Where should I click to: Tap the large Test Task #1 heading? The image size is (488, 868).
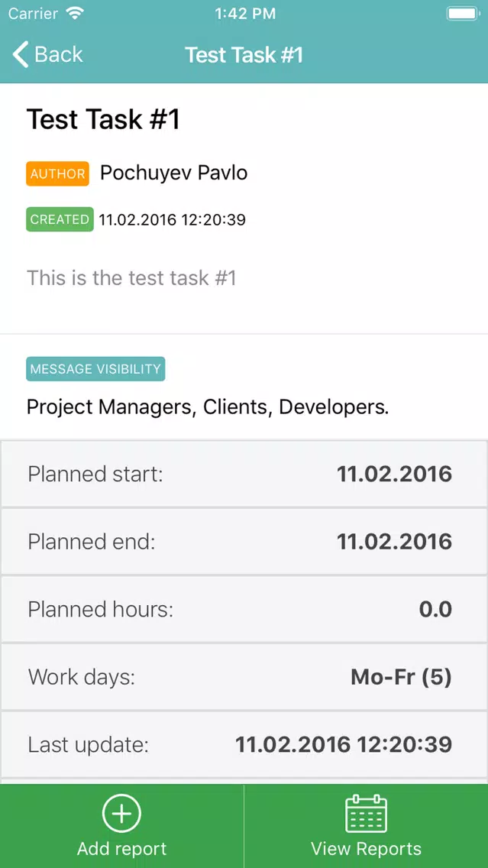tap(103, 119)
